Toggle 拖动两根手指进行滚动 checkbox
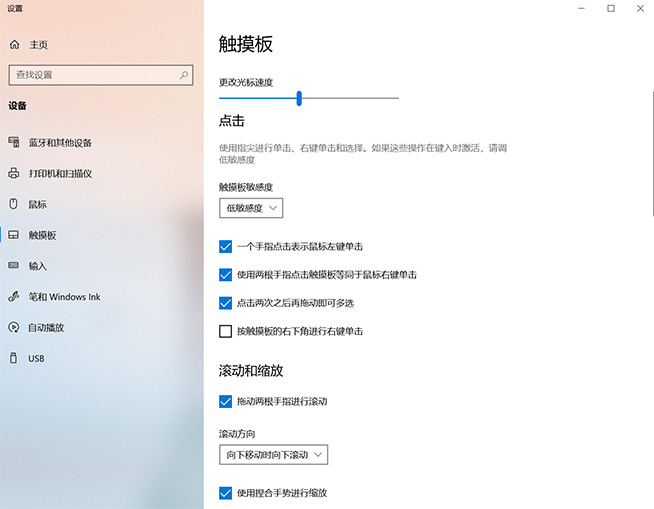This screenshot has height=509, width=654. 225,401
